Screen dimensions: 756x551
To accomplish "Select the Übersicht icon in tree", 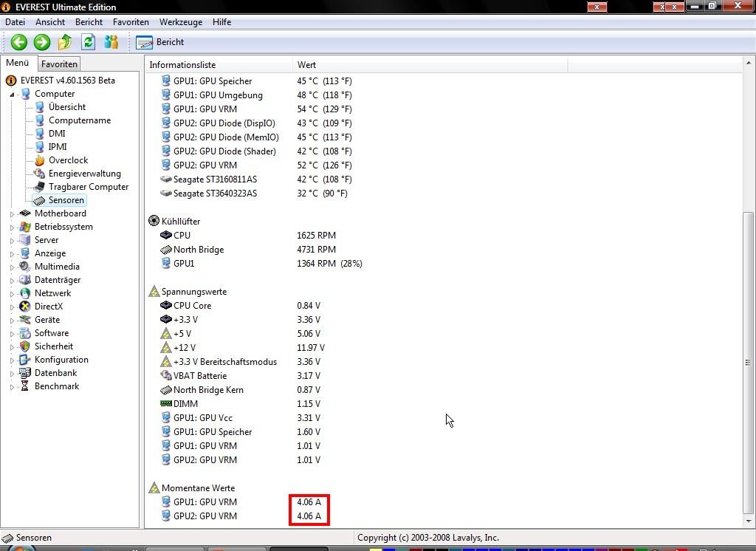I will [x=40, y=107].
